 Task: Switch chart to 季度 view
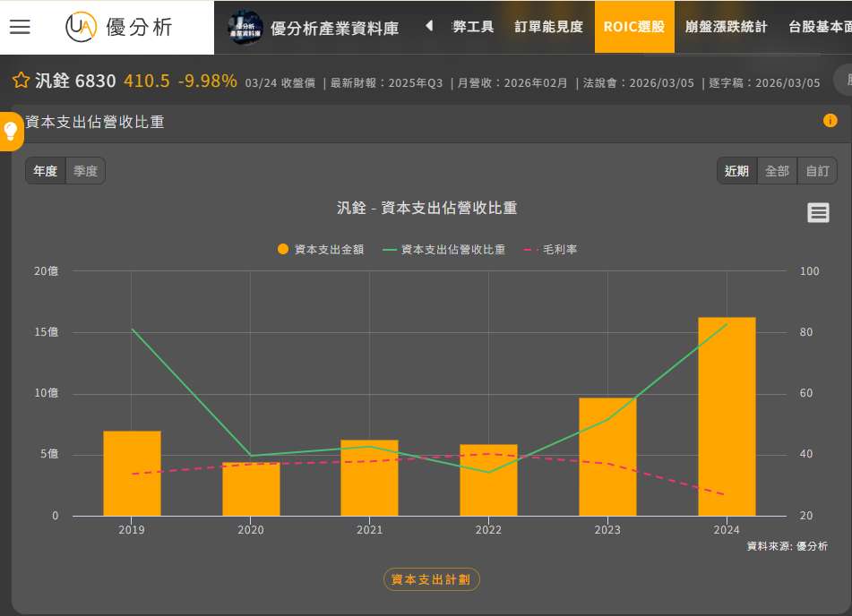86,171
